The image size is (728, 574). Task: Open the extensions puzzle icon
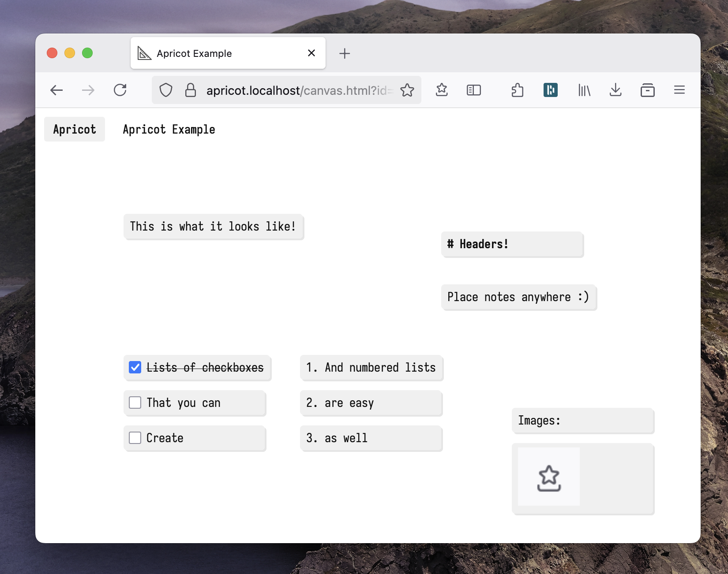pos(517,90)
